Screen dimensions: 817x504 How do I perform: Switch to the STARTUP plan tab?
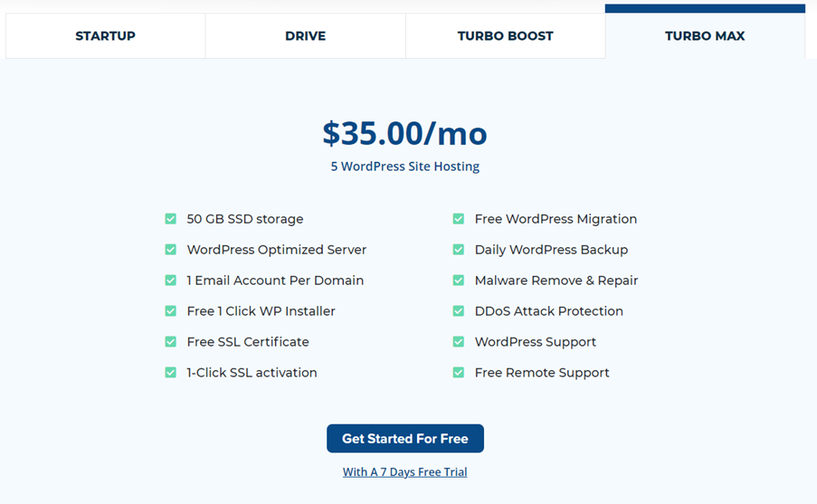105,36
